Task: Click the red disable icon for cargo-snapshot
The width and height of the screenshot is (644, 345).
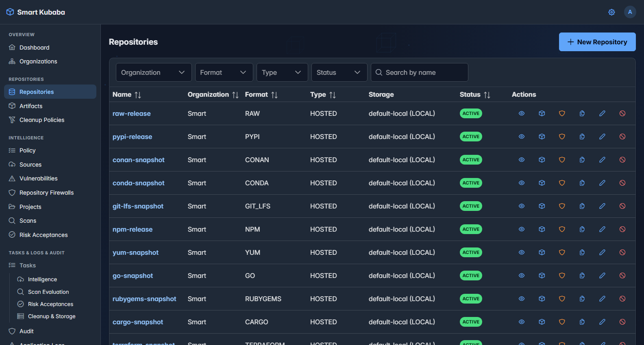Action: pos(622,322)
